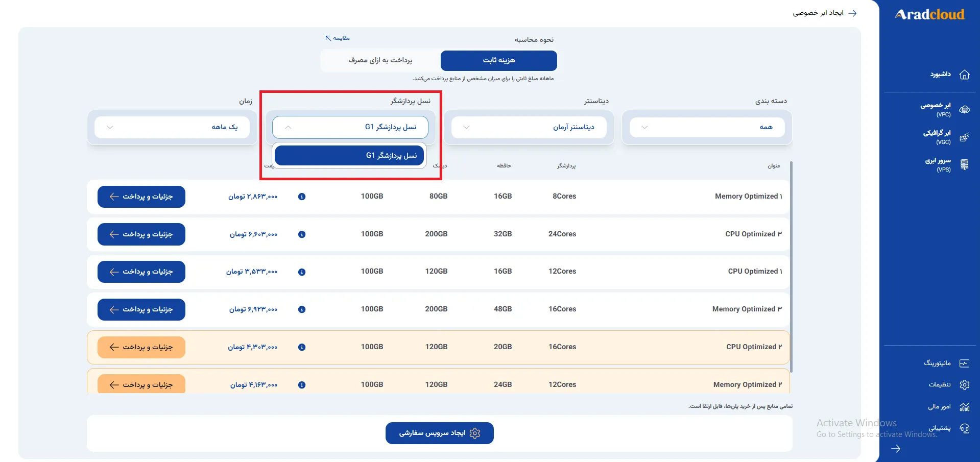The height and width of the screenshot is (462, 980).
Task: Click the info icon for CPU Optimized ۲ price
Action: click(x=302, y=347)
